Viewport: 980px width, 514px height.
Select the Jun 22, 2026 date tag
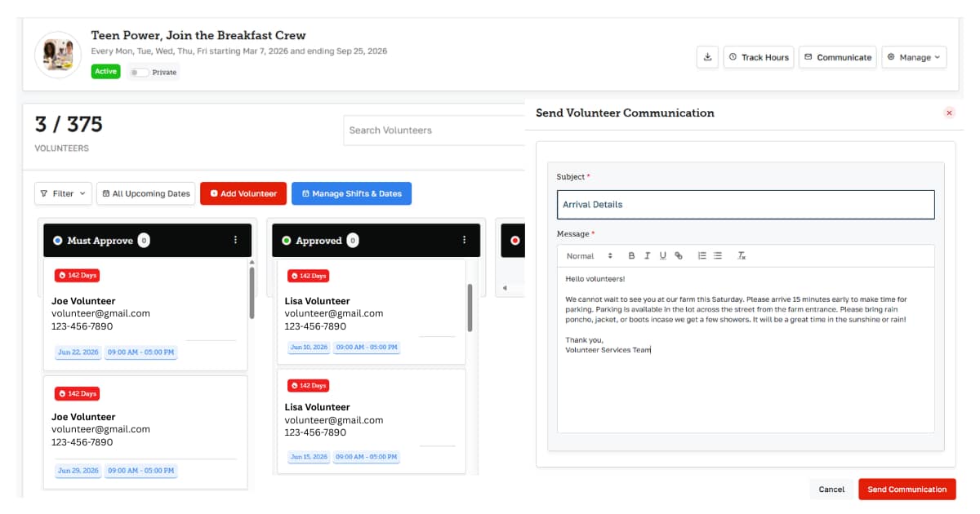[x=78, y=352]
